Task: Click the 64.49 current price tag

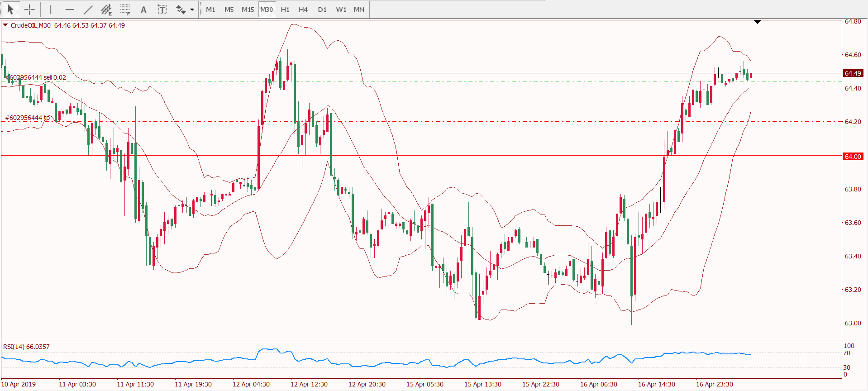Action: pyautogui.click(x=853, y=73)
